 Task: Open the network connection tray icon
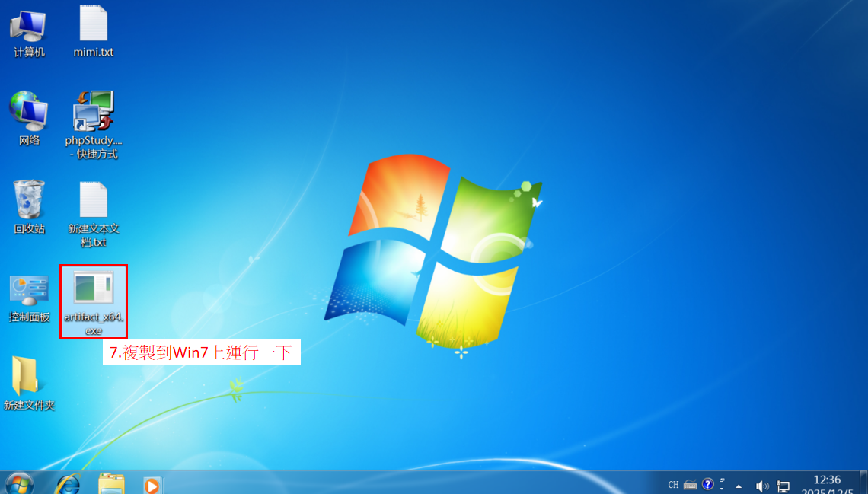click(783, 486)
